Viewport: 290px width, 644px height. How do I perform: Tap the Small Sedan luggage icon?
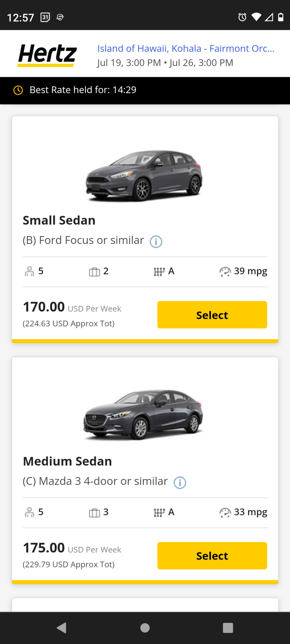pyautogui.click(x=94, y=272)
